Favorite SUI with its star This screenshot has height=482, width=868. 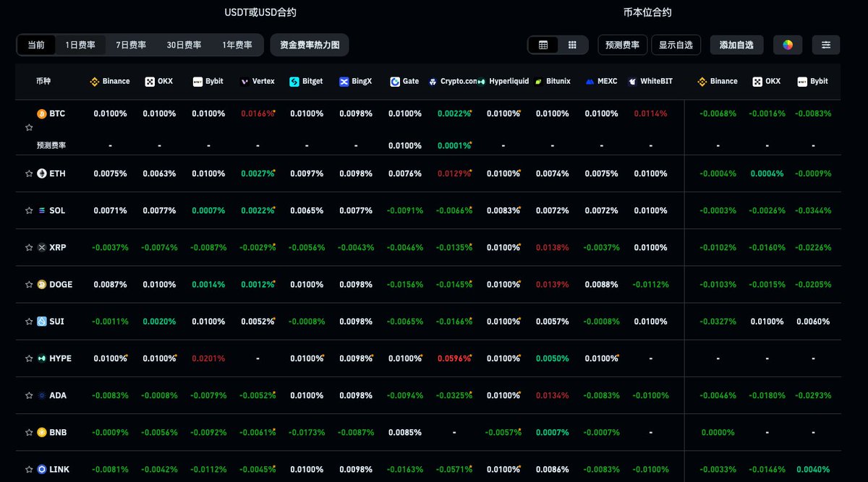(29, 321)
